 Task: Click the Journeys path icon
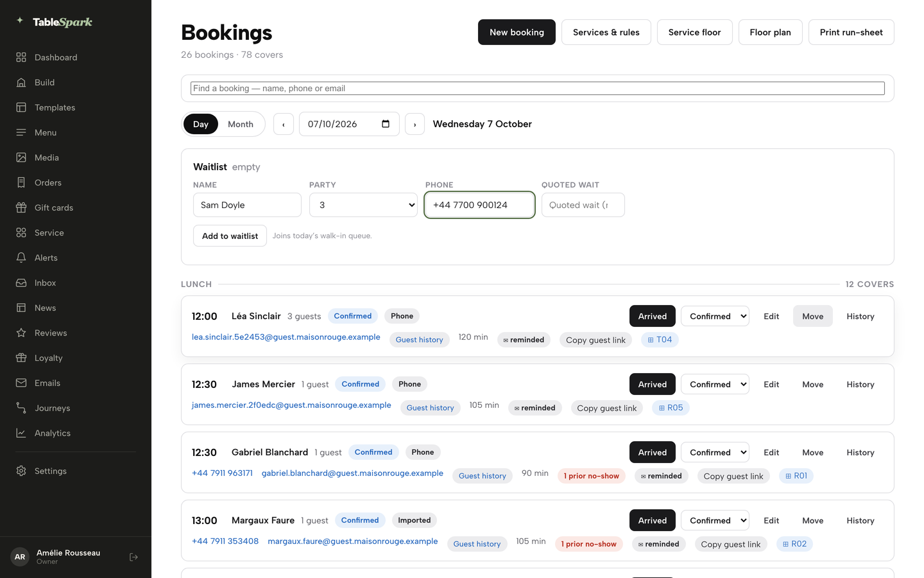tap(21, 408)
